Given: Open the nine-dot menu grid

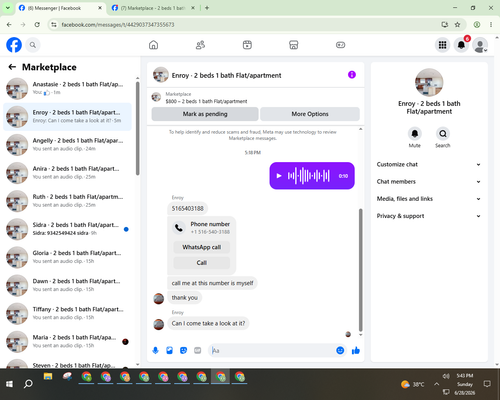Looking at the screenshot, I should (442, 45).
